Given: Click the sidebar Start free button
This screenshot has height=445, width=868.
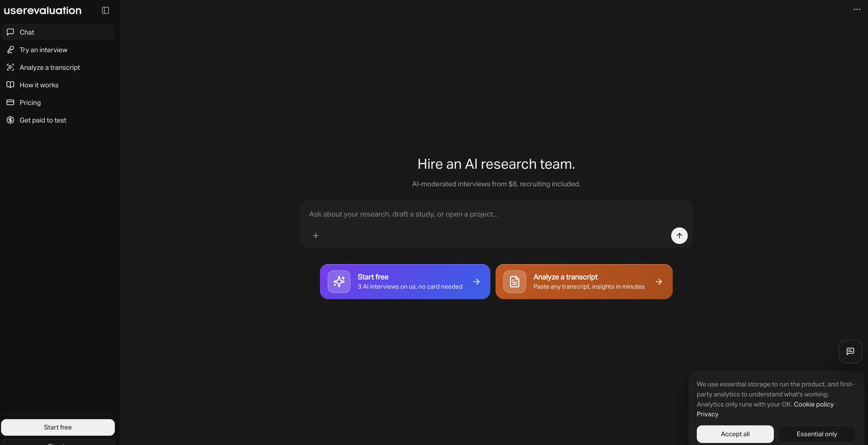Looking at the screenshot, I should [58, 427].
